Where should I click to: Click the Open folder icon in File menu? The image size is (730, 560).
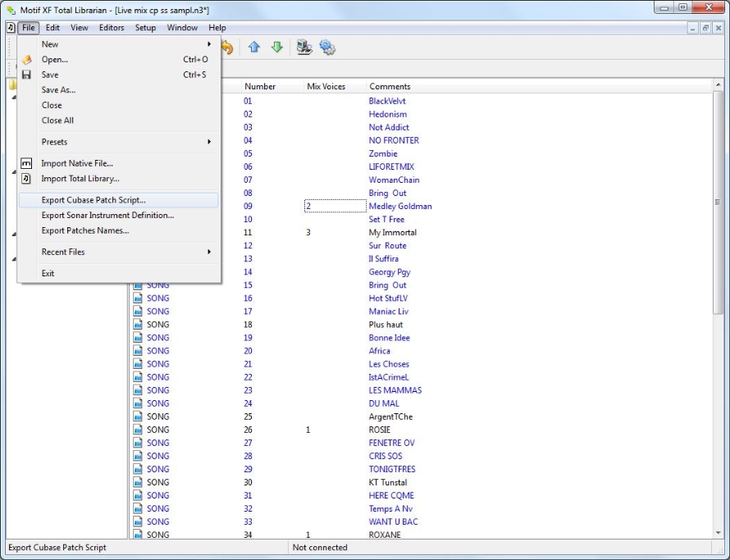point(26,60)
